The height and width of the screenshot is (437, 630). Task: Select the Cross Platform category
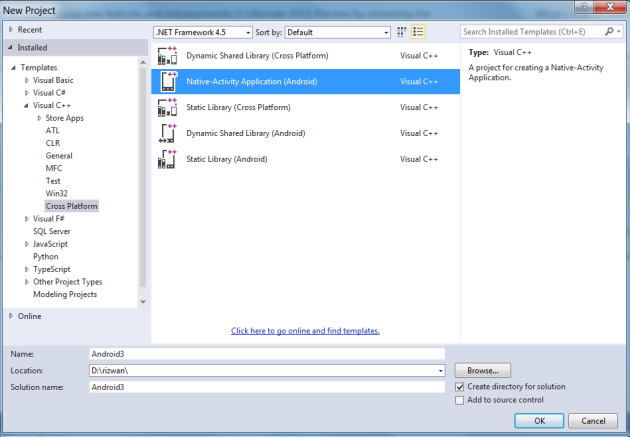pos(72,206)
